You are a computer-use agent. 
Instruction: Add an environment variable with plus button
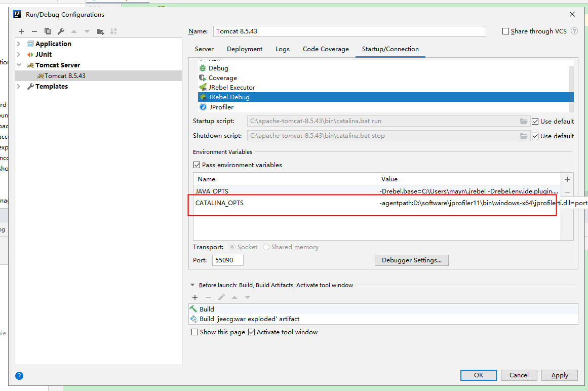click(567, 179)
